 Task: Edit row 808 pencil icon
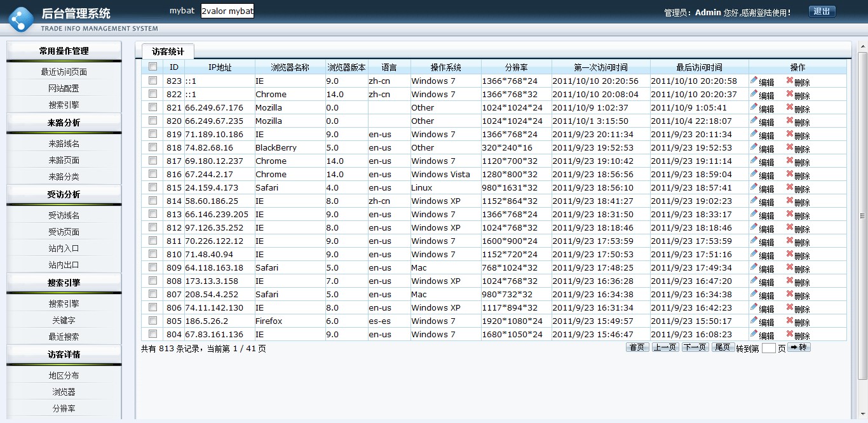click(754, 280)
